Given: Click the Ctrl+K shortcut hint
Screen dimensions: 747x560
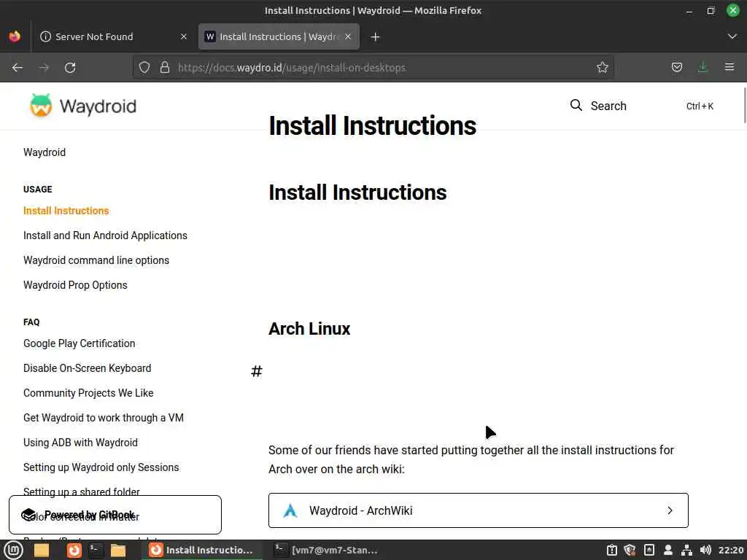Looking at the screenshot, I should (x=700, y=106).
